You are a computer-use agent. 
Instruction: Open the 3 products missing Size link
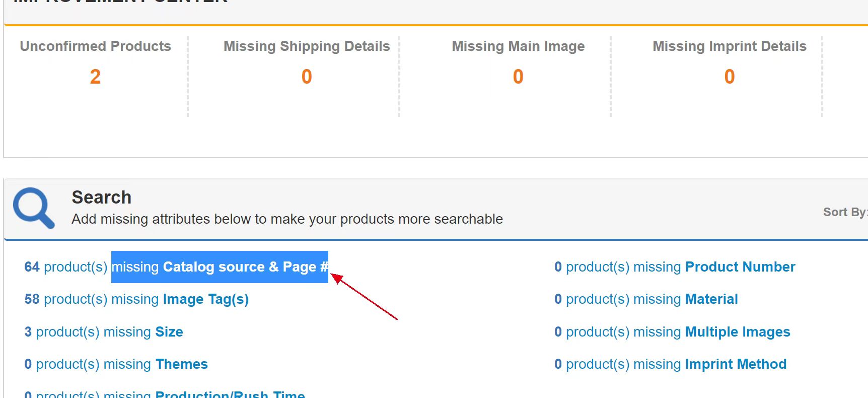(x=104, y=332)
